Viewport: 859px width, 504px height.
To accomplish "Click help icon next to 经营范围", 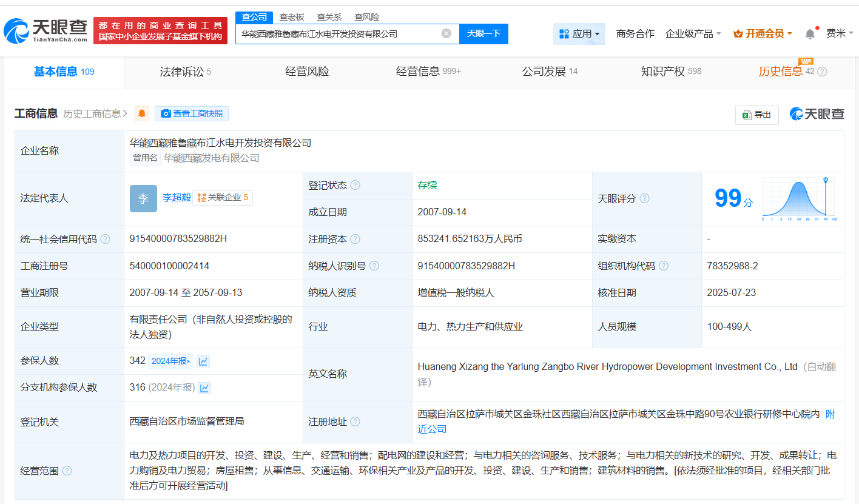I will click(x=67, y=471).
